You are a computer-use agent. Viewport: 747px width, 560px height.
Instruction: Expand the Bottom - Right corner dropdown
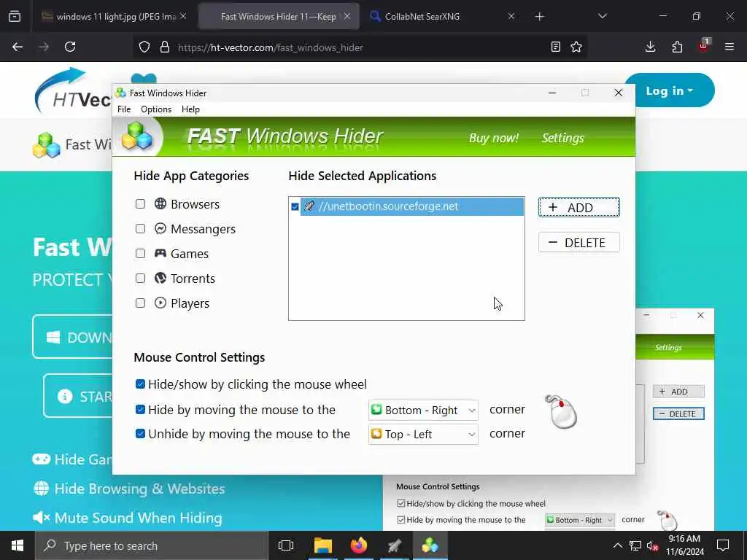[x=423, y=410]
